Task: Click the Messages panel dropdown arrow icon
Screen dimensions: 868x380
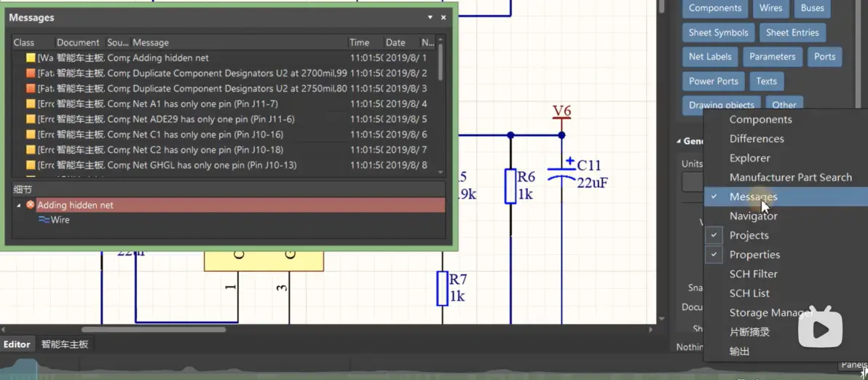Action: coord(430,17)
